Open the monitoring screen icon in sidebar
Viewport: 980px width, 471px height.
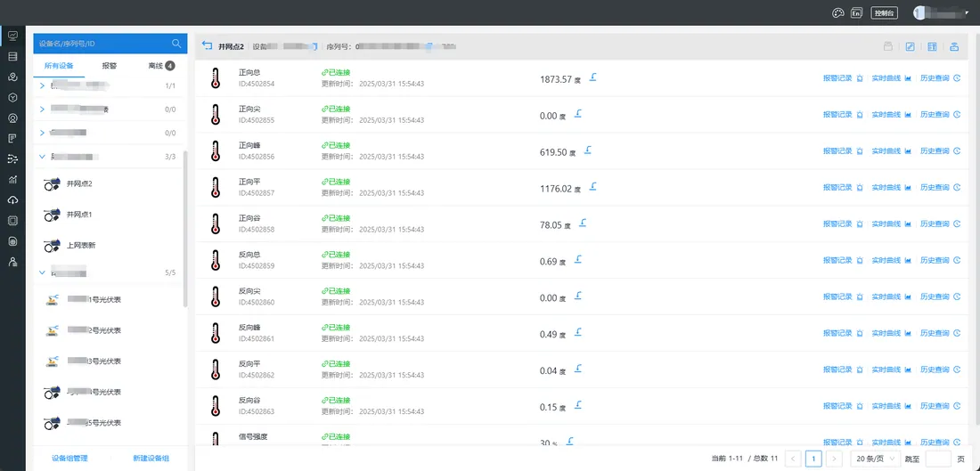[x=12, y=37]
